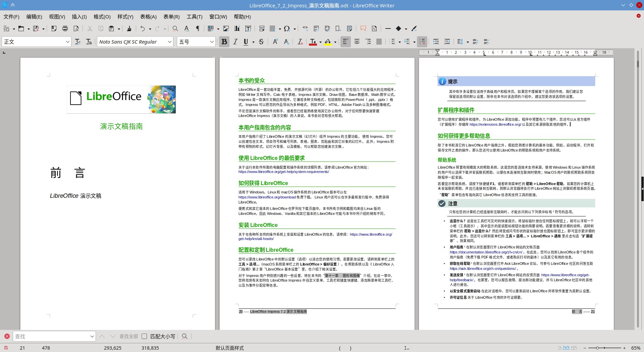Export document directly as PDF

pyautogui.click(x=54, y=28)
